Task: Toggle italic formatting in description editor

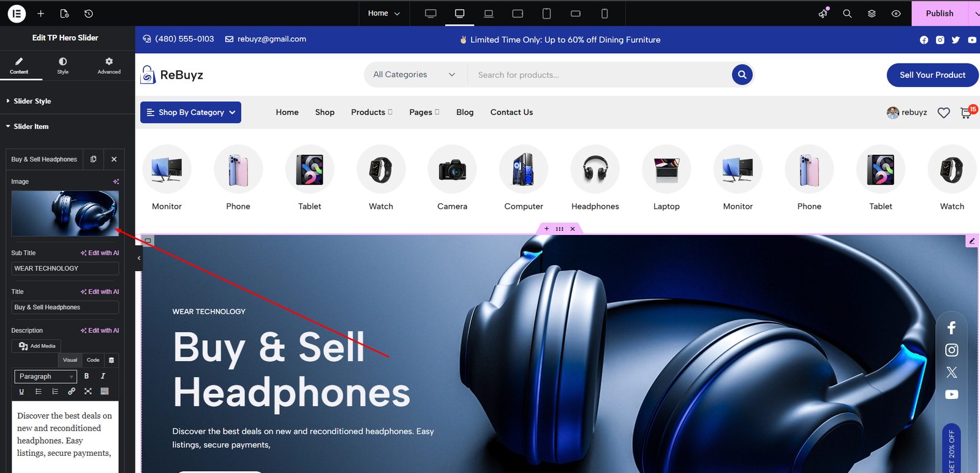Action: coord(103,376)
